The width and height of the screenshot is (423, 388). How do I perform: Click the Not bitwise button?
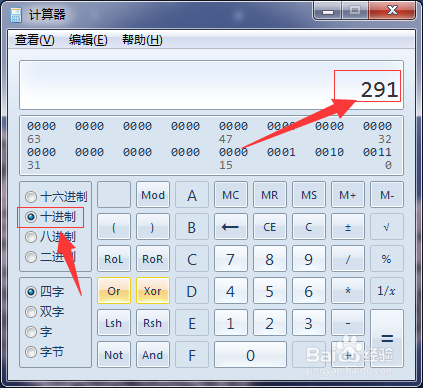114,355
